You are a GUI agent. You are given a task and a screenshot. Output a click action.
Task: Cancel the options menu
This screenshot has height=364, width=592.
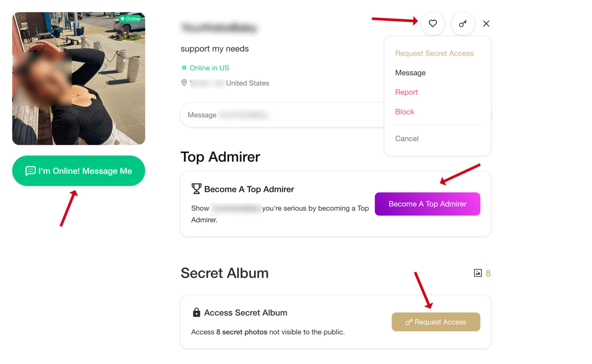coord(407,139)
